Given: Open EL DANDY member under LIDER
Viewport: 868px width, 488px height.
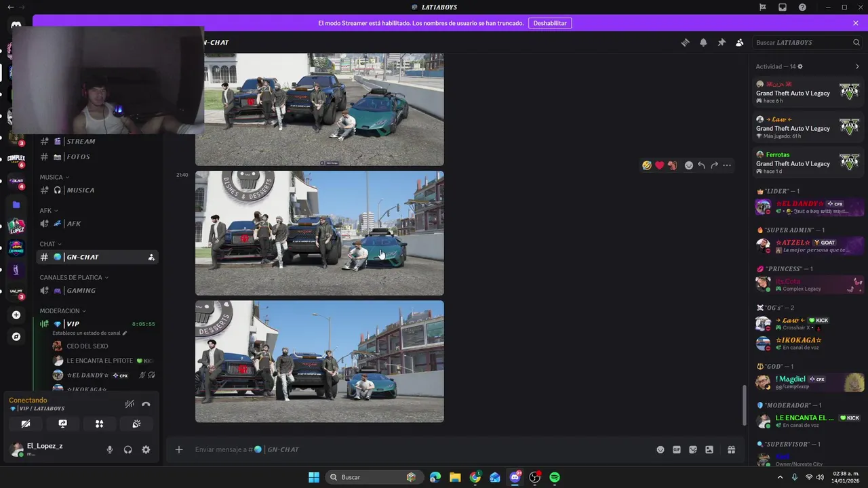Looking at the screenshot, I should pyautogui.click(x=808, y=207).
